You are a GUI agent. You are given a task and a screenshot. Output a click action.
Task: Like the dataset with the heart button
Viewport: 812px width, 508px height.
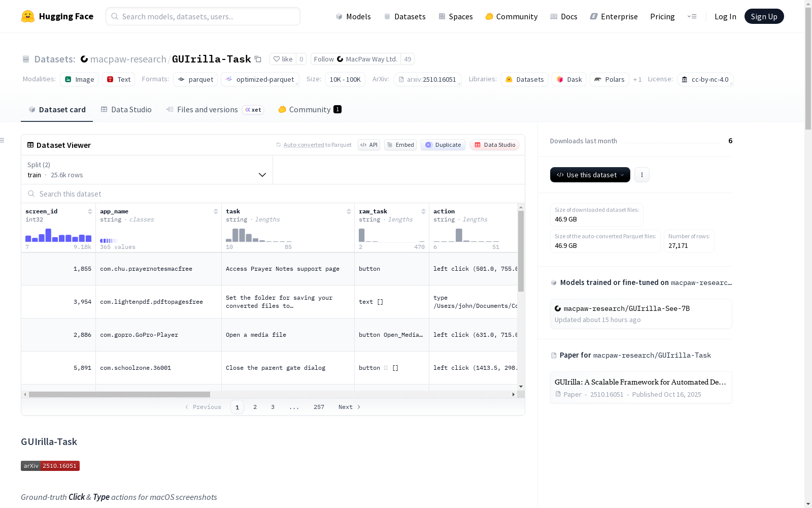click(x=283, y=59)
